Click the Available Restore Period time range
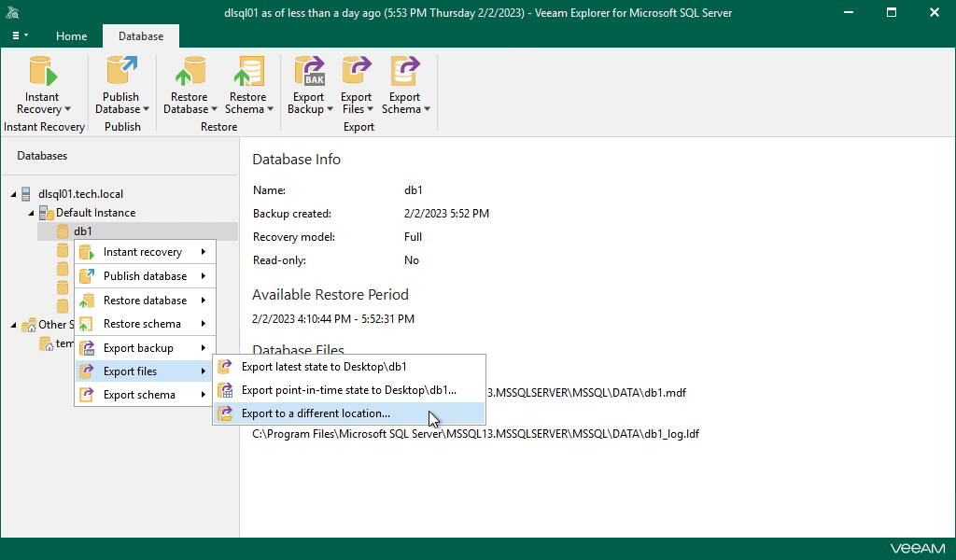Viewport: 956px width, 560px height. 333,318
